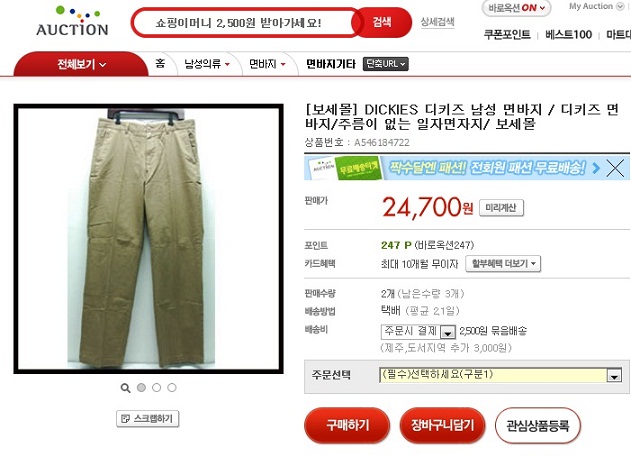Click the khaki pants product image
This screenshot has height=457, width=631.
tap(148, 239)
